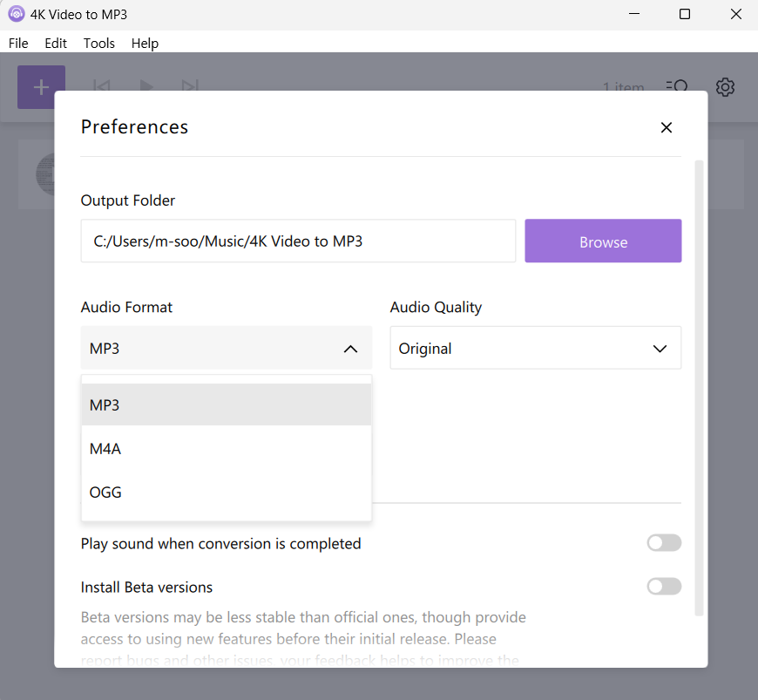Click the 'Install Beta versions' label text
This screenshot has width=758, height=700.
(146, 587)
